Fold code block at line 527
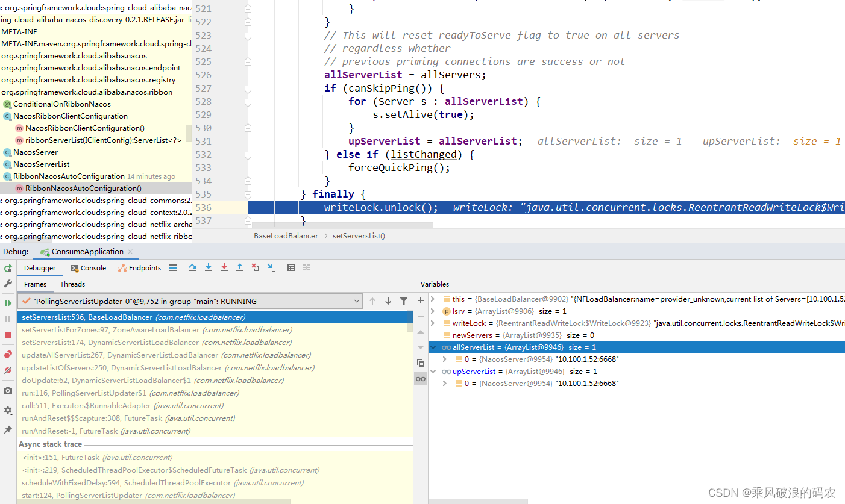845x504 pixels. (248, 89)
